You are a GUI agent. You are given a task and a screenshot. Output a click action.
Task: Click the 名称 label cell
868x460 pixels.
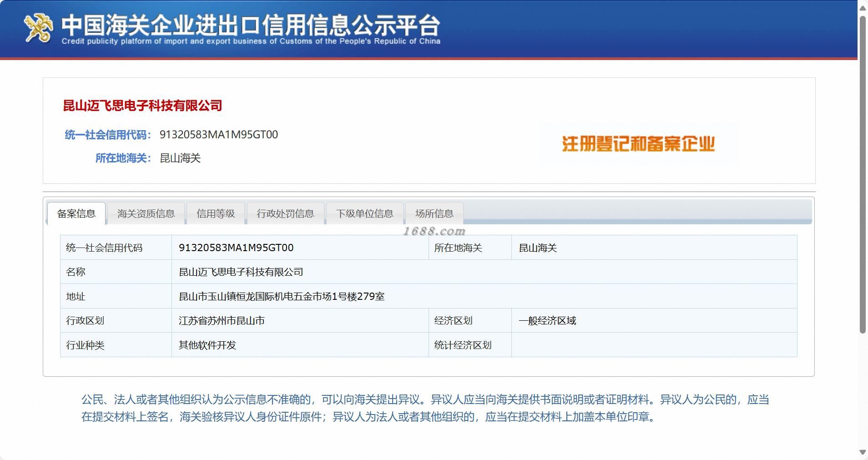(116, 272)
